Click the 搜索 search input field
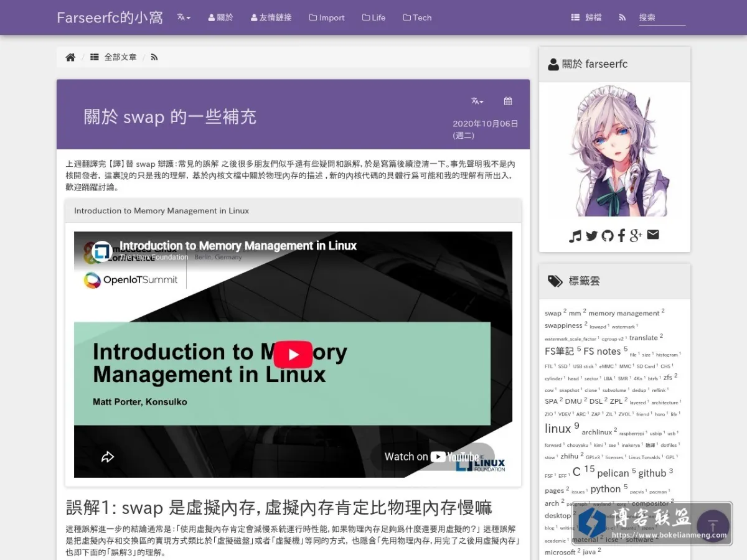This screenshot has width=747, height=560. tap(662, 17)
